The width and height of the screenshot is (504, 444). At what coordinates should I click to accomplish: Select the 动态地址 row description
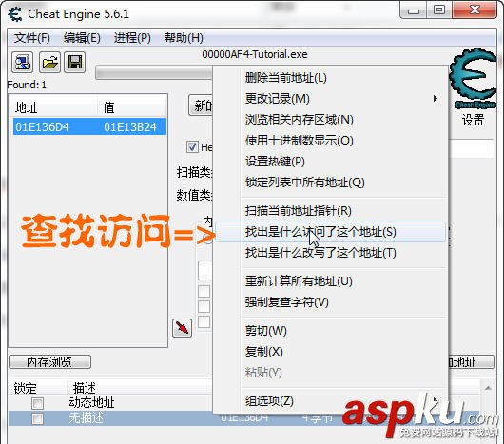(92, 402)
